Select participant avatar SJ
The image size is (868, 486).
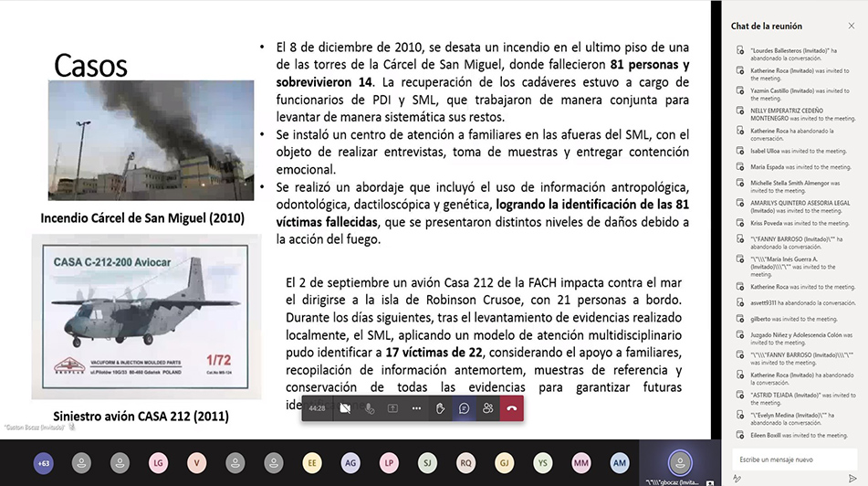point(427,463)
